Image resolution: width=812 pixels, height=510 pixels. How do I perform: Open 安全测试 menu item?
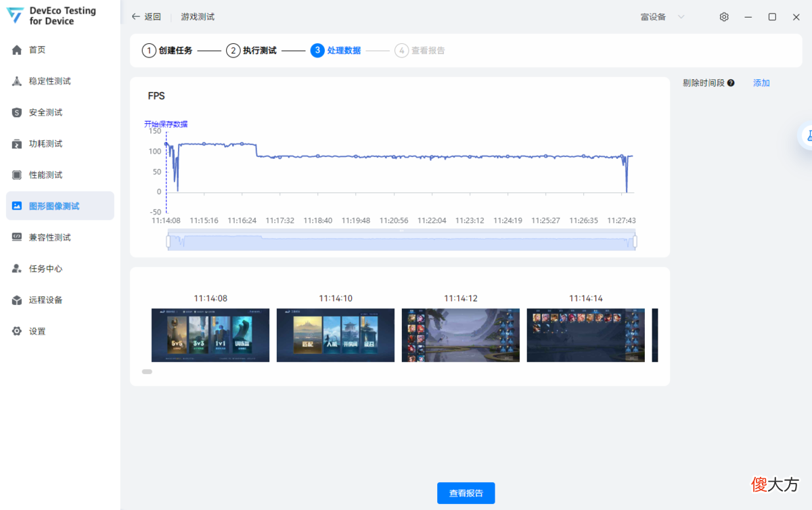tap(60, 112)
